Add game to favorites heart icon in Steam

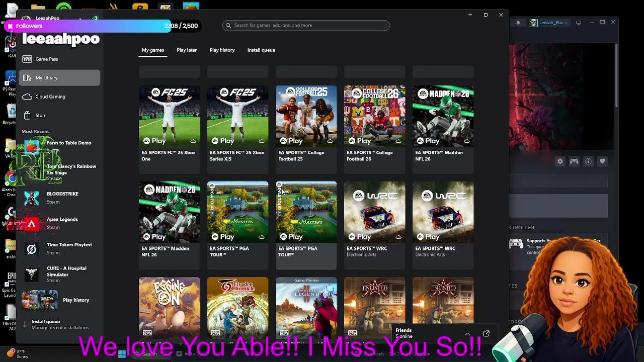[602, 161]
